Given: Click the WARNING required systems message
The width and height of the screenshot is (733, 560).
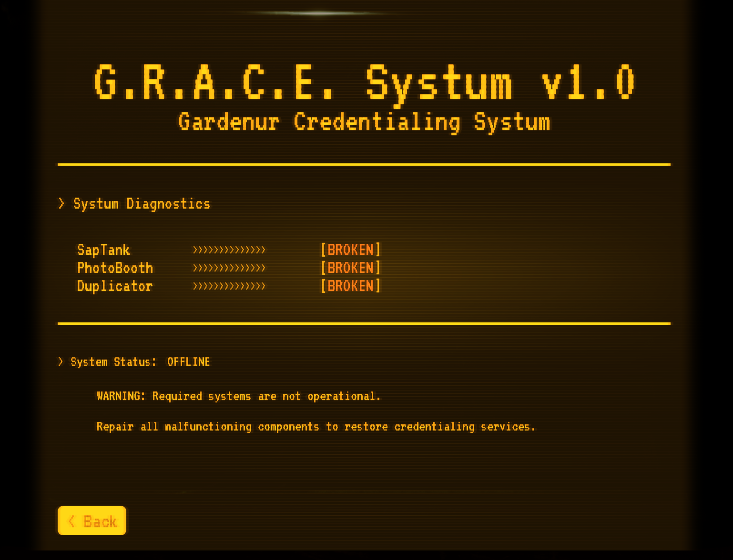Looking at the screenshot, I should click(239, 396).
